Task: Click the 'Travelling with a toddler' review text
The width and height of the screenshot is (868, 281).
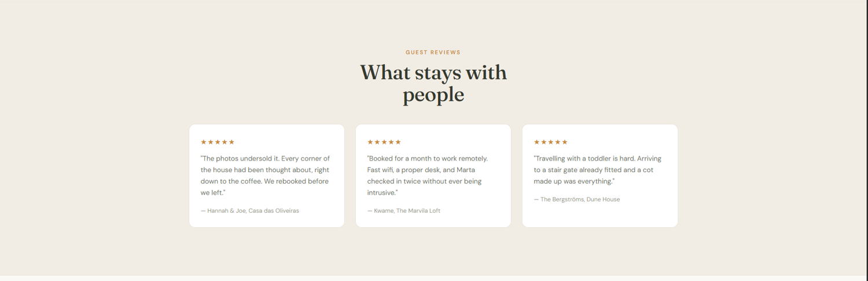Action: [x=598, y=170]
